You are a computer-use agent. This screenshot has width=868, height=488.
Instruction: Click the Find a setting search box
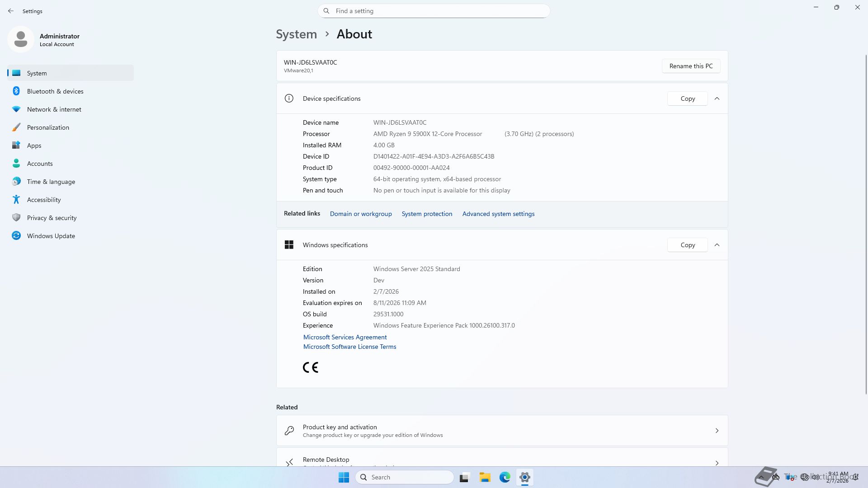[434, 11]
